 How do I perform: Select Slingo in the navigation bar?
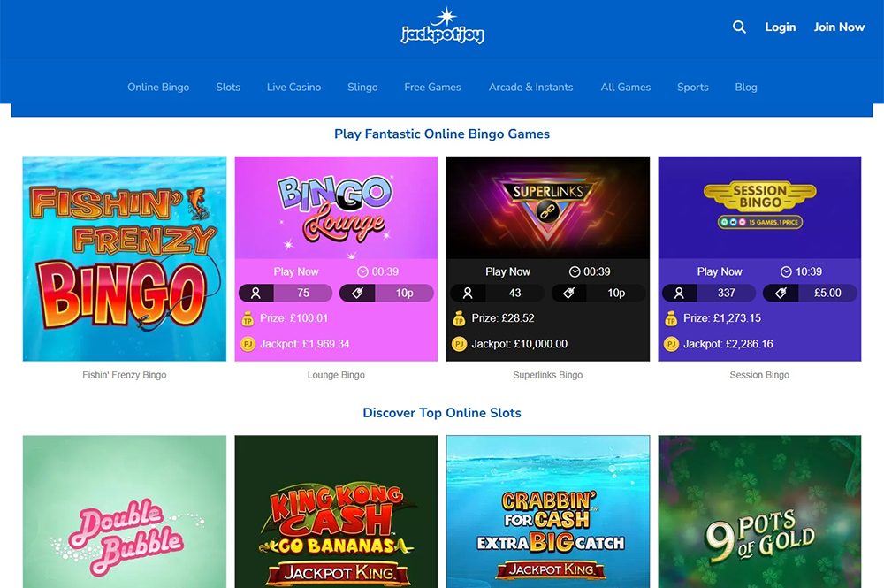tap(362, 88)
